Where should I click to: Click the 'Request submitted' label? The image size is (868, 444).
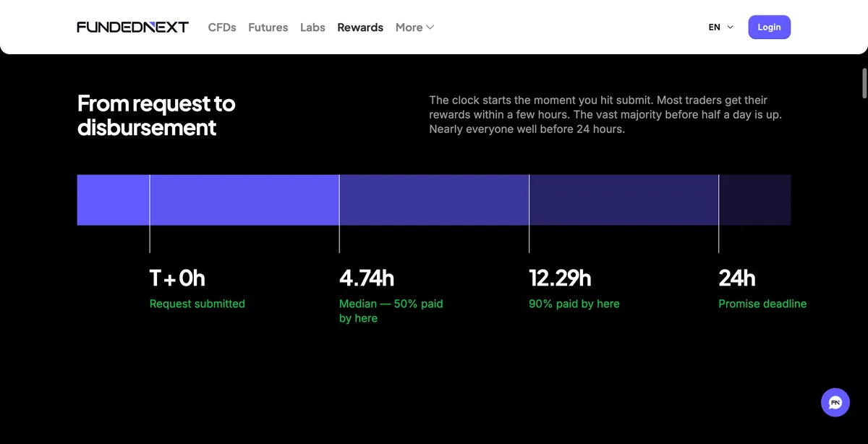click(197, 304)
